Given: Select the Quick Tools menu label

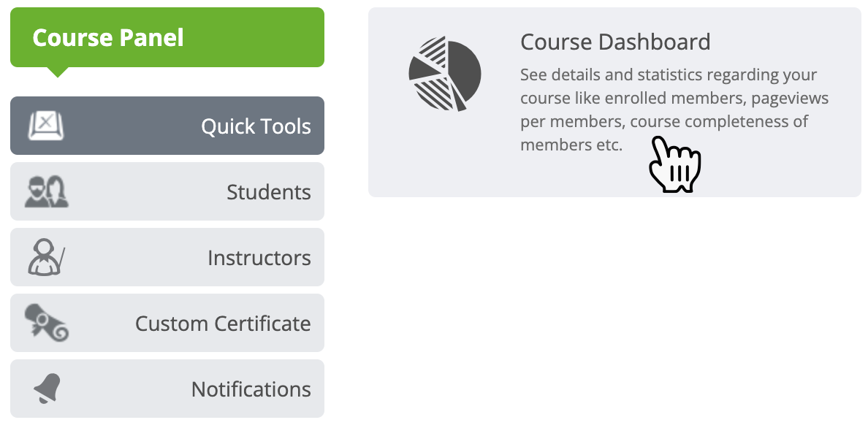Looking at the screenshot, I should point(256,126).
